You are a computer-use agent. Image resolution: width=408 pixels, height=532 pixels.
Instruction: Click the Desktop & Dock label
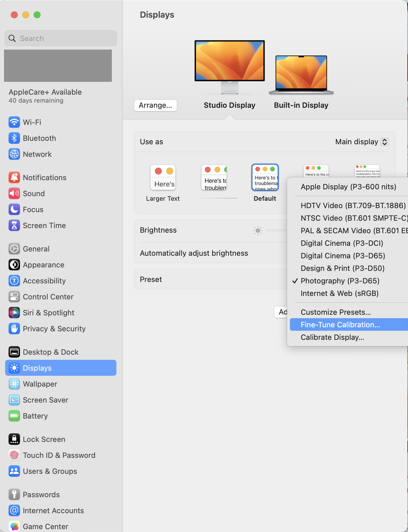click(x=51, y=352)
